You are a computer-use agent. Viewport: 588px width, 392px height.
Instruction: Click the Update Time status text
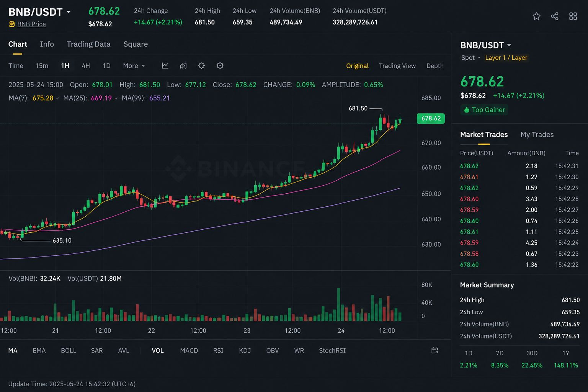click(x=72, y=384)
